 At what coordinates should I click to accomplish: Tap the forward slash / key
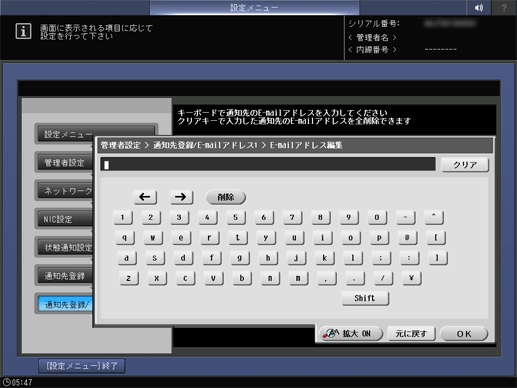(x=383, y=278)
